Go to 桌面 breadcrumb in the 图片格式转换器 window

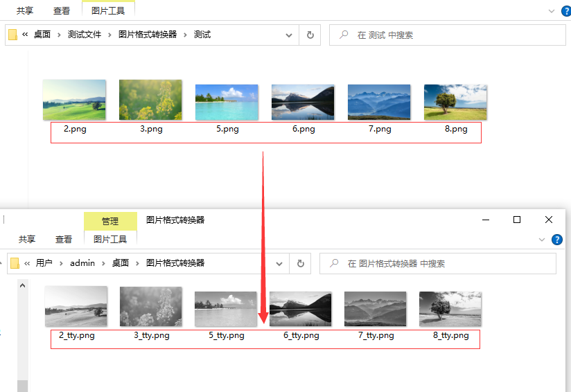pyautogui.click(x=121, y=262)
